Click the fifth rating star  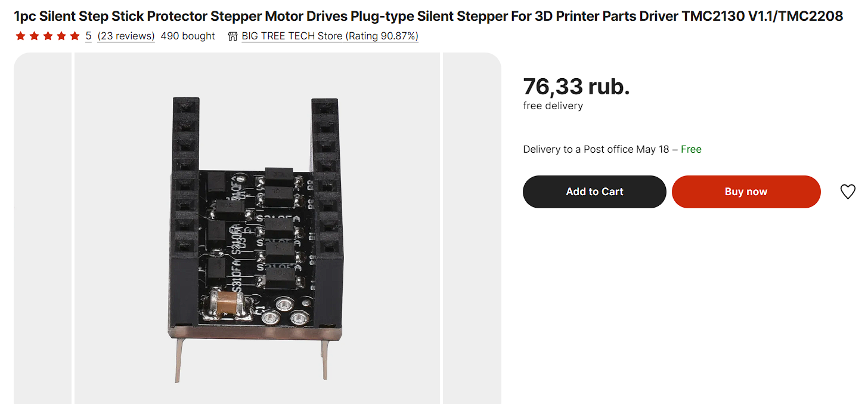point(75,36)
